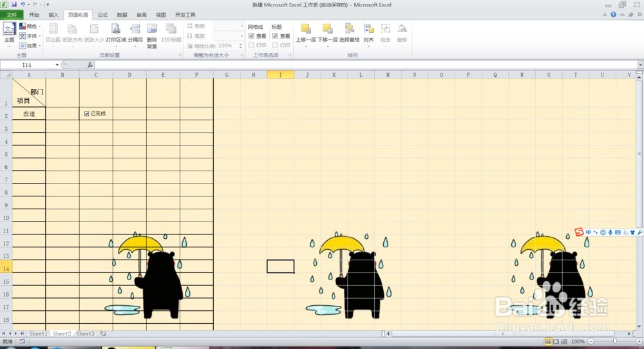Screen dimensions: 644x349
Task: Click the 分隔符 breaks icon
Action: 135,29
